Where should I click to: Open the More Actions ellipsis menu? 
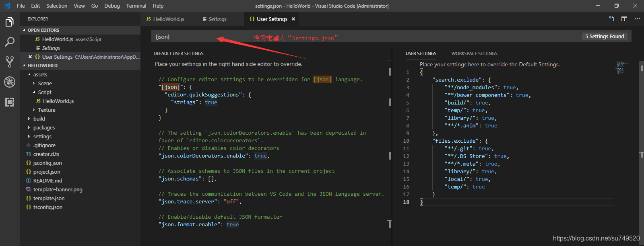pyautogui.click(x=637, y=19)
